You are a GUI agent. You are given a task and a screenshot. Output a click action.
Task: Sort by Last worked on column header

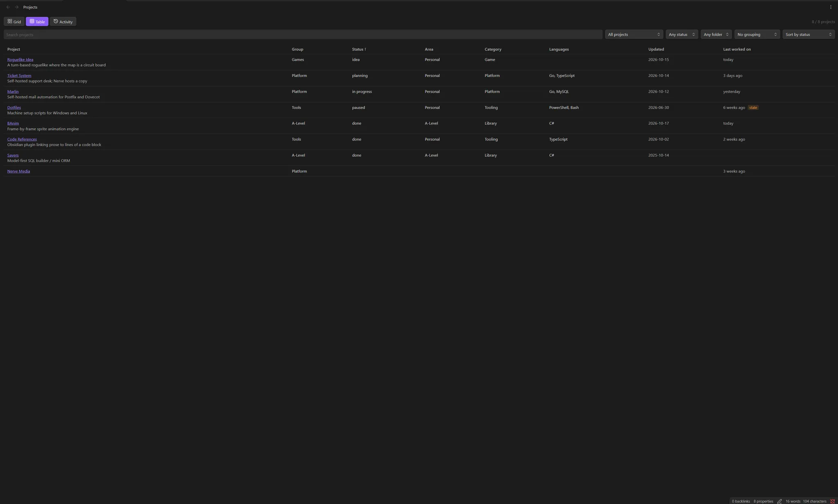coord(737,49)
